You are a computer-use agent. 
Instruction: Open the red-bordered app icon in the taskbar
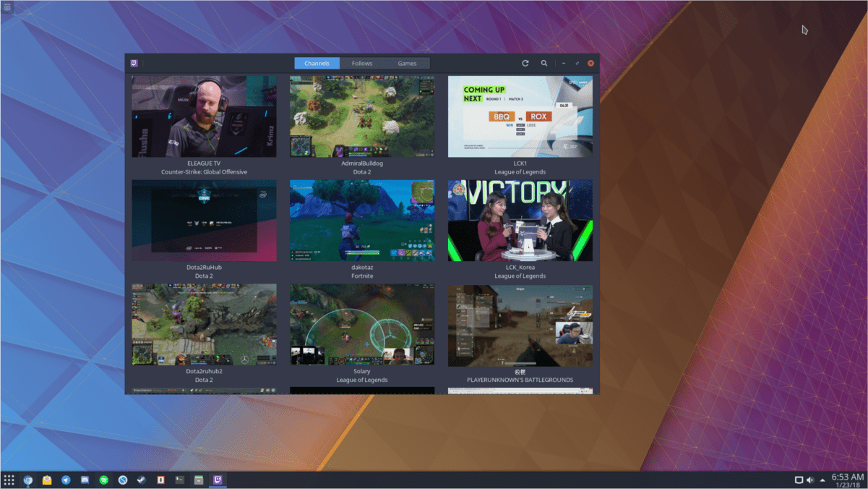point(160,480)
